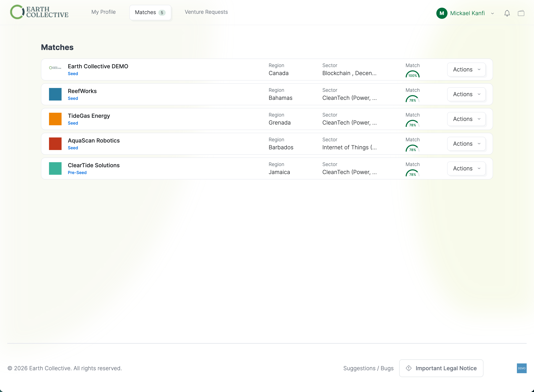Open the notifications bell
The image size is (534, 392).
pos(507,13)
